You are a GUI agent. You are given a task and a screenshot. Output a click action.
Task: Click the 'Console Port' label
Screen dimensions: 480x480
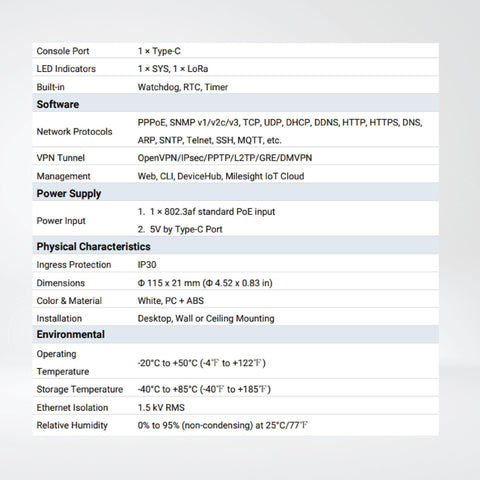click(63, 51)
